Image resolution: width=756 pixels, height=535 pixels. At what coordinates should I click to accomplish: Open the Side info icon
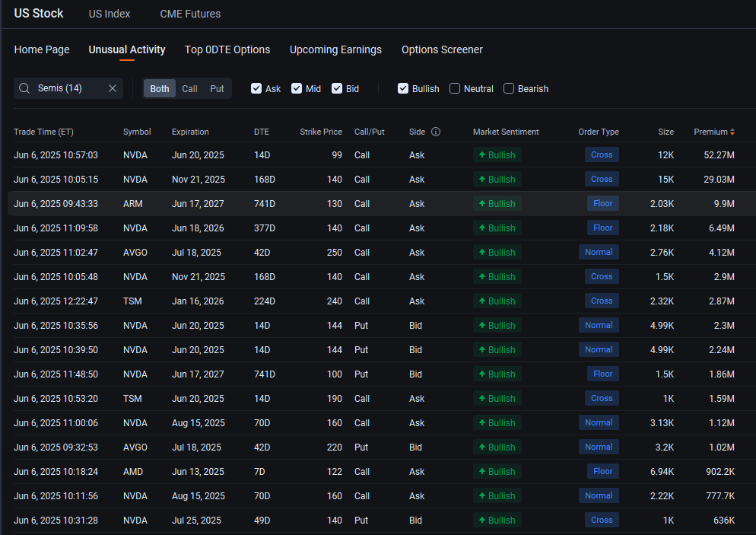tap(436, 132)
